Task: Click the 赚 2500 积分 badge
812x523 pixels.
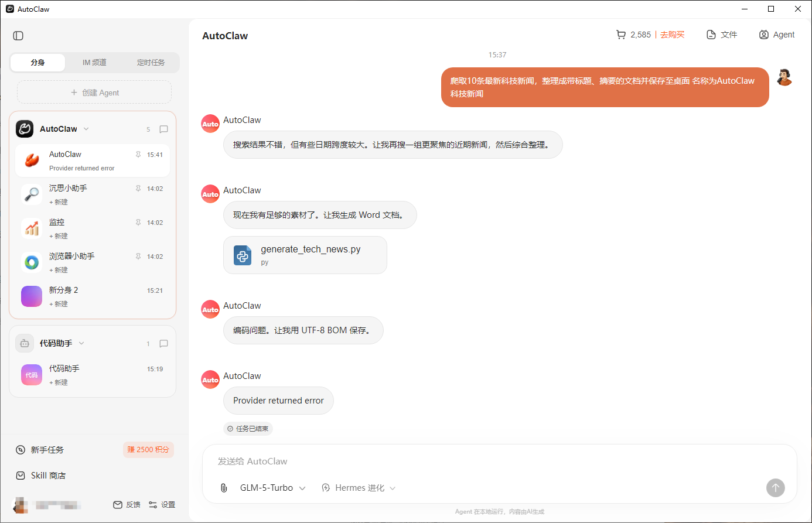Action: tap(148, 450)
